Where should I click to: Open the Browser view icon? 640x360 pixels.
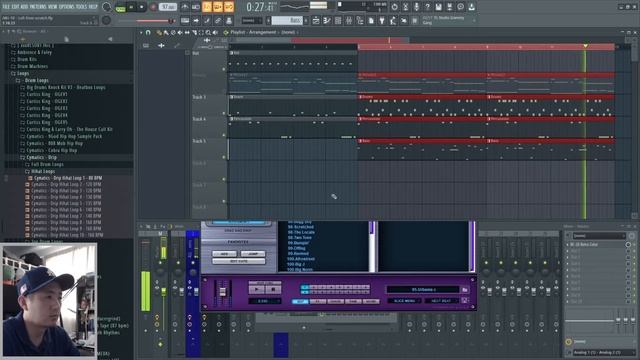coord(360,20)
